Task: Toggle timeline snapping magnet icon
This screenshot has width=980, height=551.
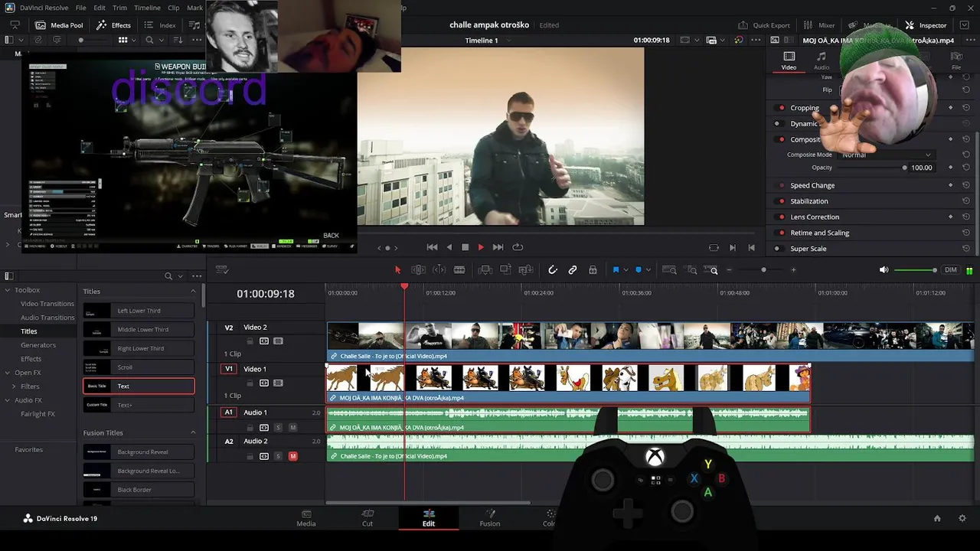Action: coord(553,270)
